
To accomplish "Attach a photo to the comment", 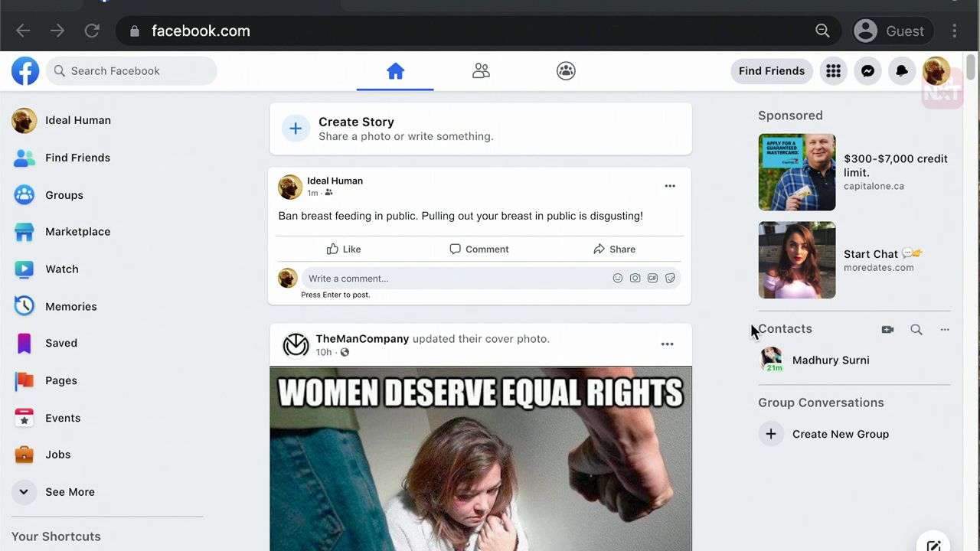I will tap(635, 279).
